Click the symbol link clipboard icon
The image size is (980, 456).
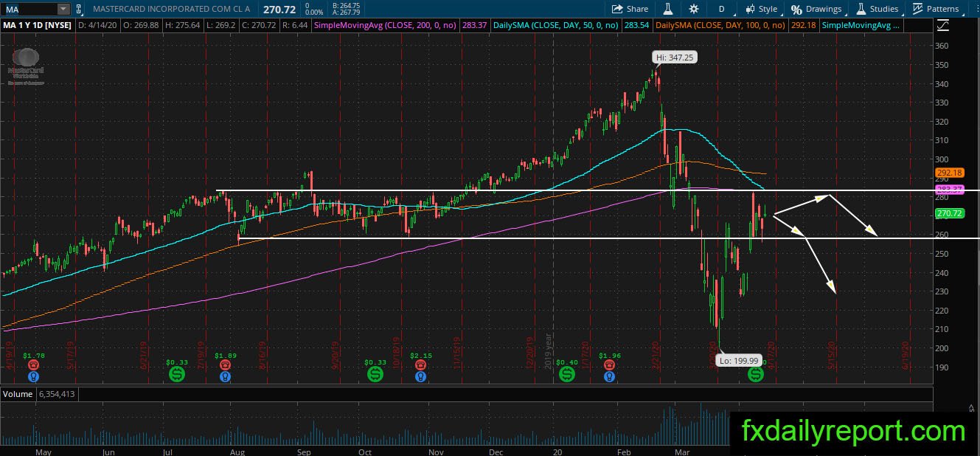pyautogui.click(x=78, y=9)
